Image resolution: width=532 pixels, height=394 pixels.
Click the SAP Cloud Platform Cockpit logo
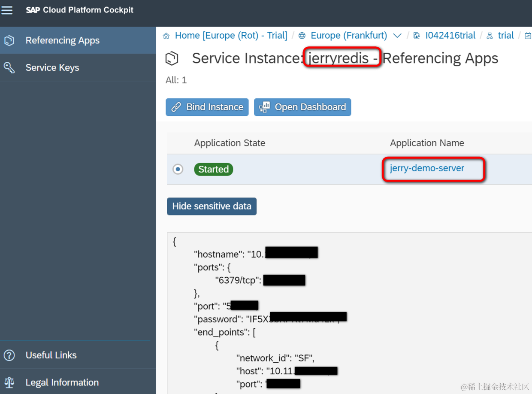click(x=79, y=10)
